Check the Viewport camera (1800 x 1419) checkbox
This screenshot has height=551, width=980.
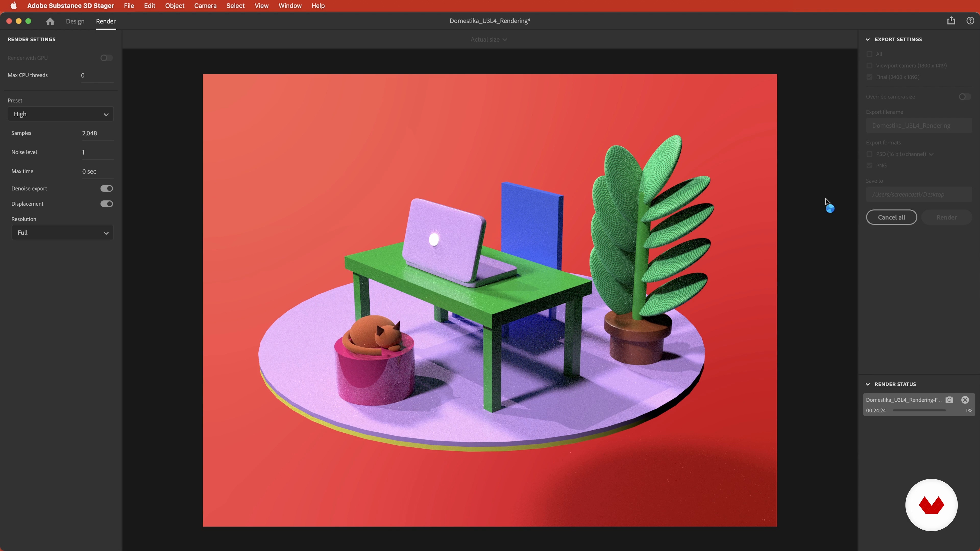869,65
